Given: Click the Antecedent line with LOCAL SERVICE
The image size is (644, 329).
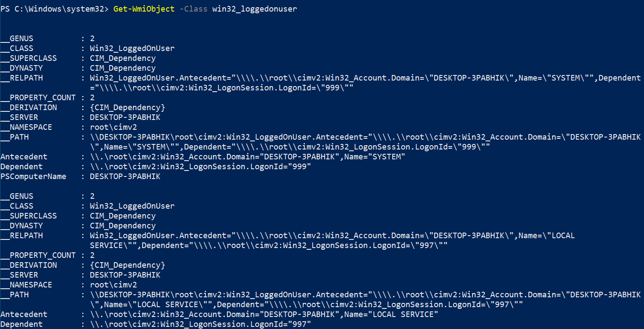Looking at the screenshot, I should (264, 314).
